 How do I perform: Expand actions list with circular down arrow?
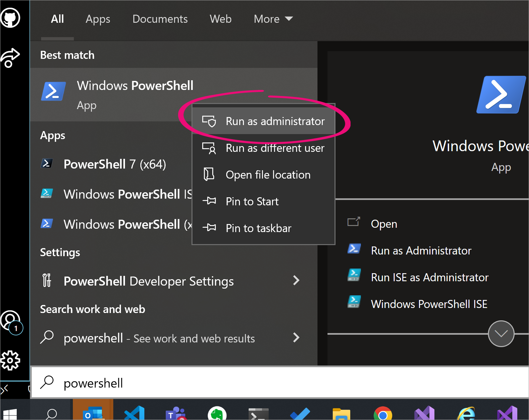[x=501, y=333]
